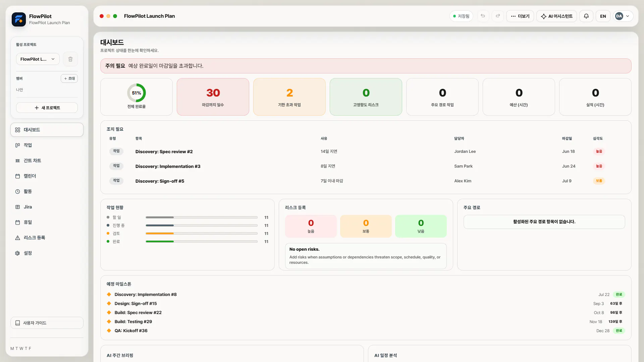Click the AI 어시스턴트 sparkle icon

tap(544, 16)
